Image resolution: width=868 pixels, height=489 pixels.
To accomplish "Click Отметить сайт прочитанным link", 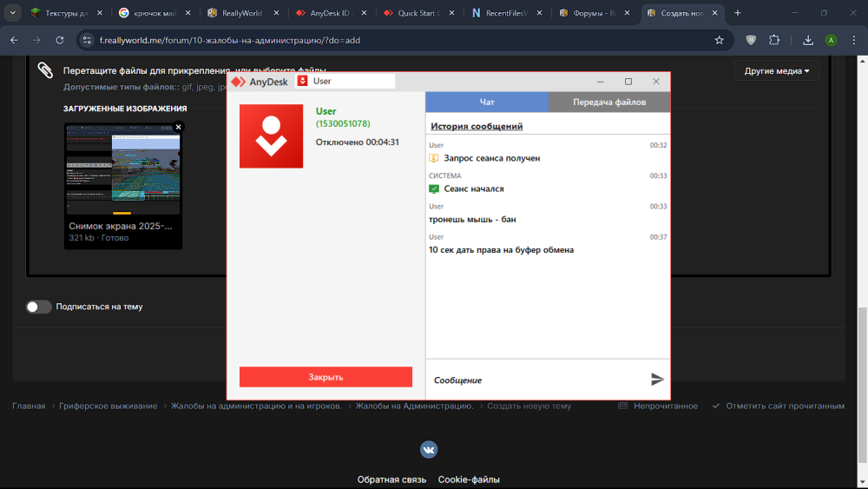I will [x=785, y=406].
